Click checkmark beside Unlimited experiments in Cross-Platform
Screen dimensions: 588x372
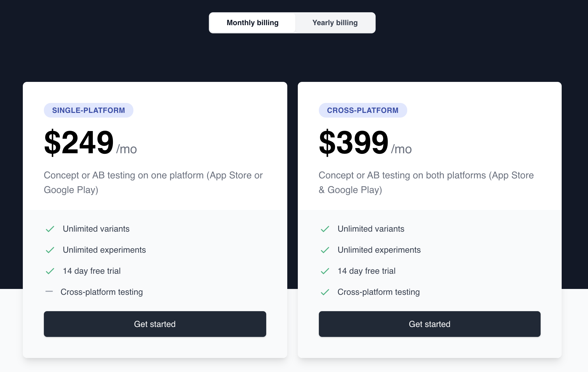325,250
